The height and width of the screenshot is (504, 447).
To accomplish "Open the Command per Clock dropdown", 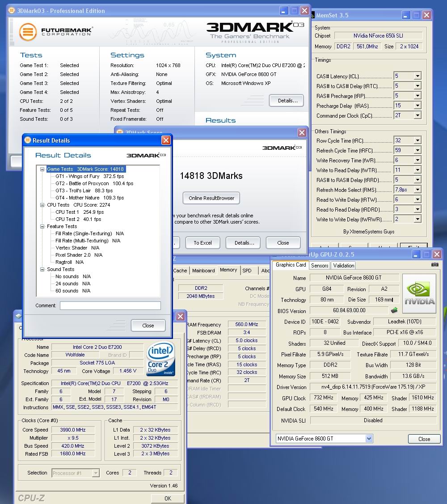I will [x=417, y=115].
